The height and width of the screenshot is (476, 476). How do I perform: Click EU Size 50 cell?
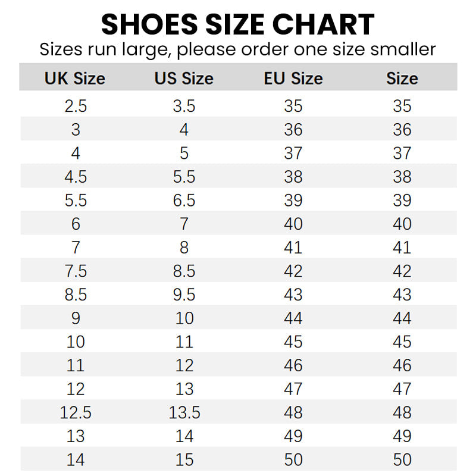(293, 460)
